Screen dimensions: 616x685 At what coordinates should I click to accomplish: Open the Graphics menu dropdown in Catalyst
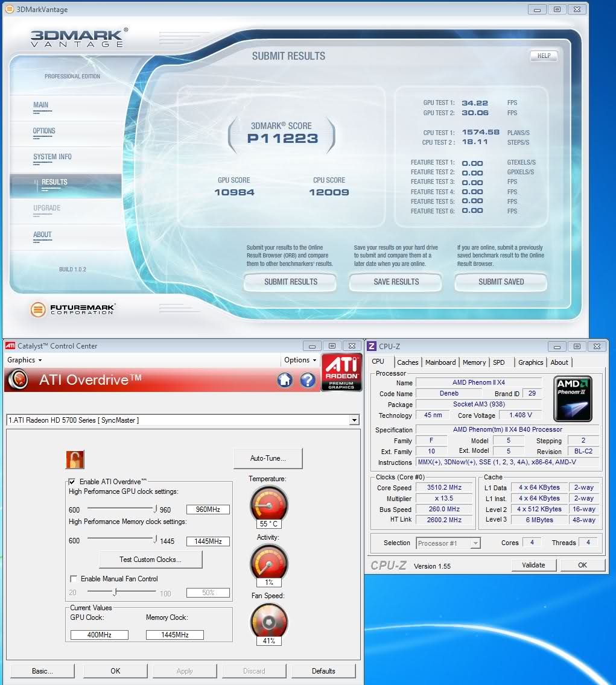(x=25, y=360)
